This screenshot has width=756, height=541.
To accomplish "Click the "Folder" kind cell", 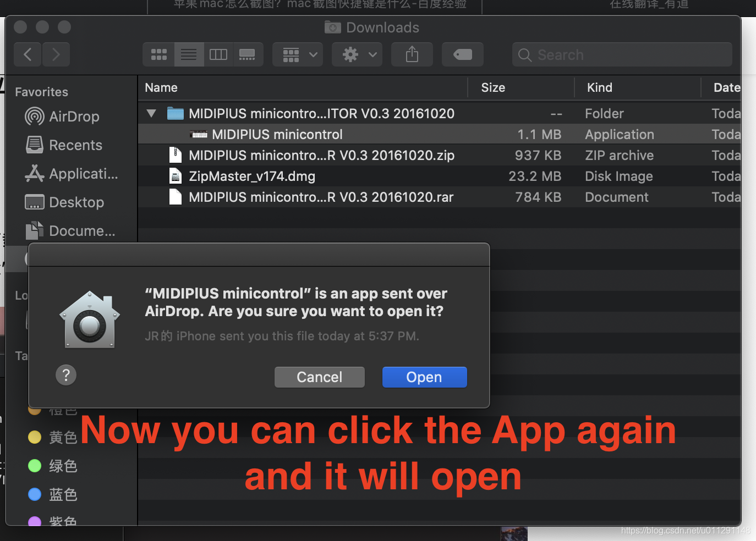I will [604, 113].
